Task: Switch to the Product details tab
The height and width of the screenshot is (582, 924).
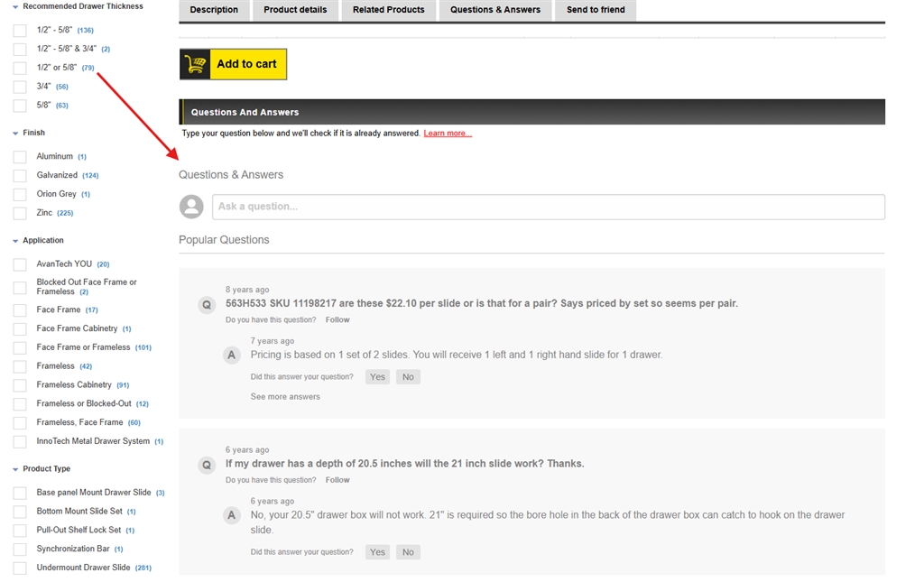Action: (295, 10)
